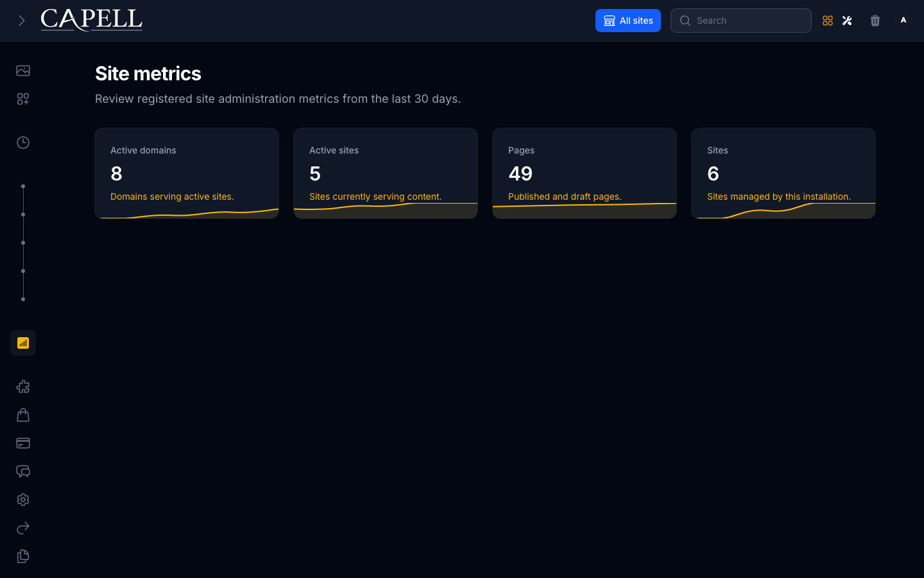Viewport: 924px width, 578px height.
Task: Click the Capell logo
Action: 92,20
